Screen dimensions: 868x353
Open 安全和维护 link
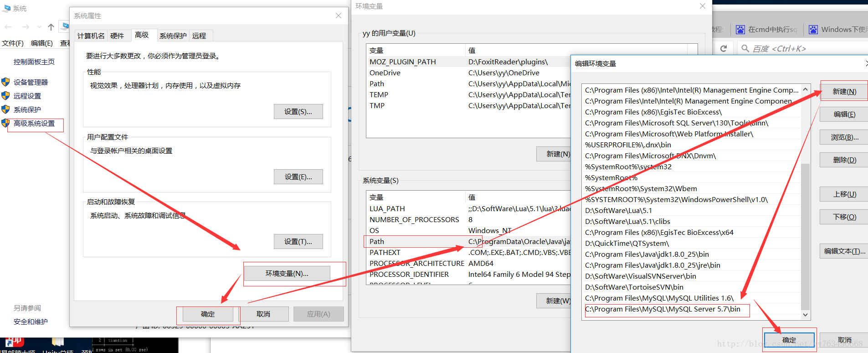pos(31,322)
